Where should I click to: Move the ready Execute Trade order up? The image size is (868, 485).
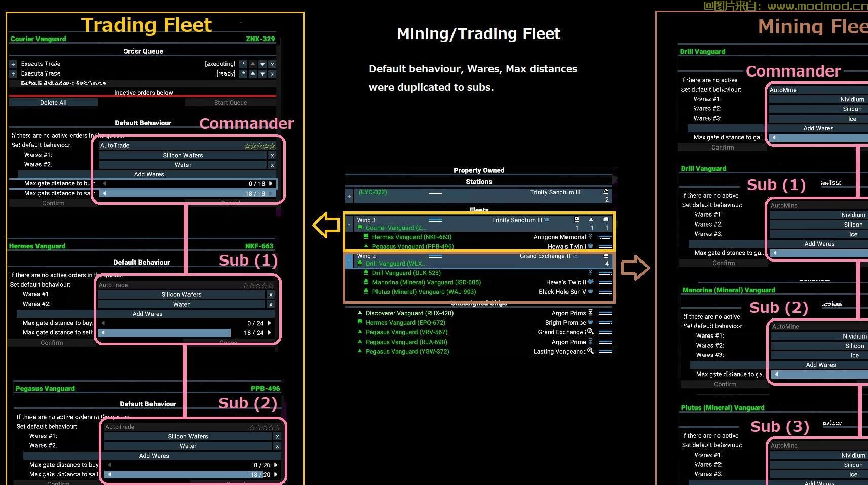coord(253,74)
